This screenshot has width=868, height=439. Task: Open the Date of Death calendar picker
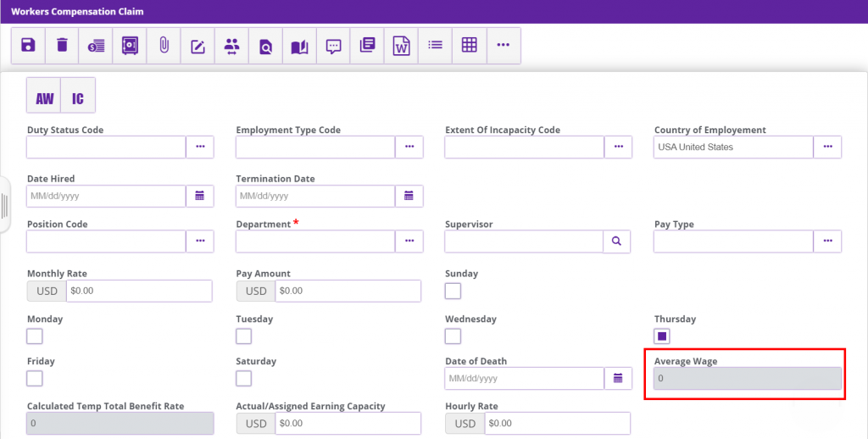(618, 379)
